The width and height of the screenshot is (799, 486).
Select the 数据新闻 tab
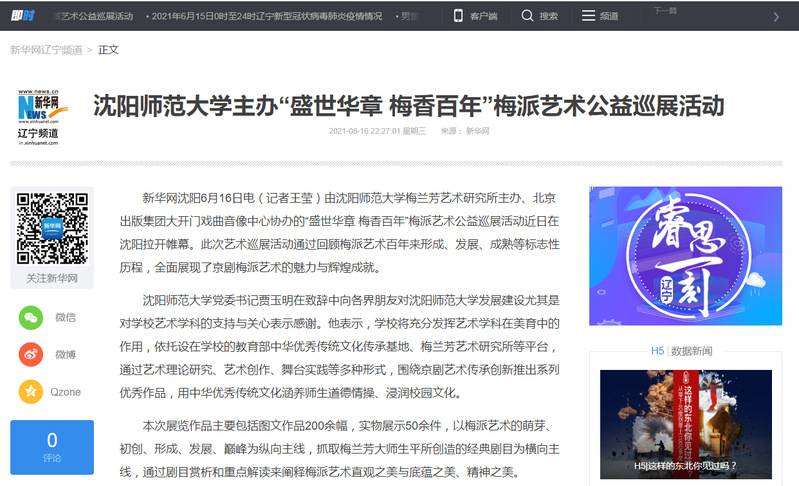click(692, 350)
